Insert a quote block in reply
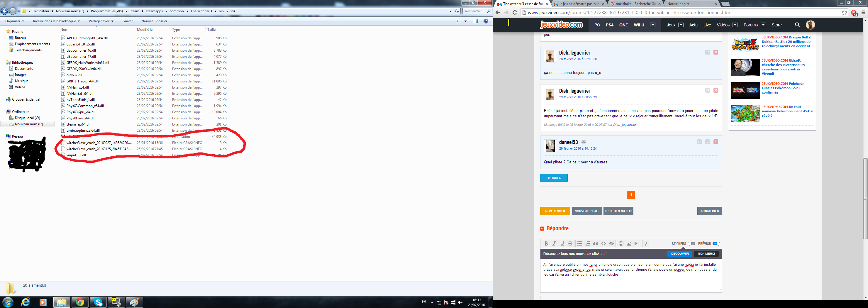The width and height of the screenshot is (868, 308). pos(596,244)
